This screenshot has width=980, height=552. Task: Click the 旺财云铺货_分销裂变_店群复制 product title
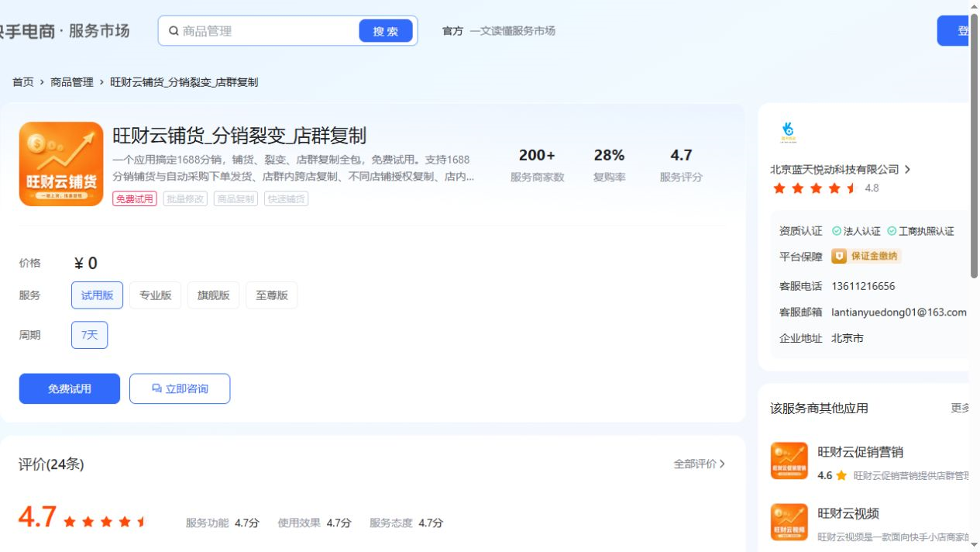(x=239, y=136)
